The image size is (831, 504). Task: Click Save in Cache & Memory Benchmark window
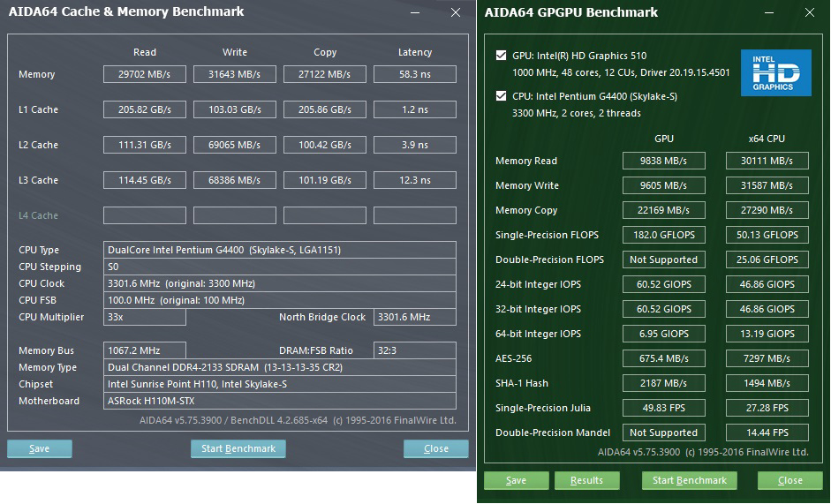[39, 448]
